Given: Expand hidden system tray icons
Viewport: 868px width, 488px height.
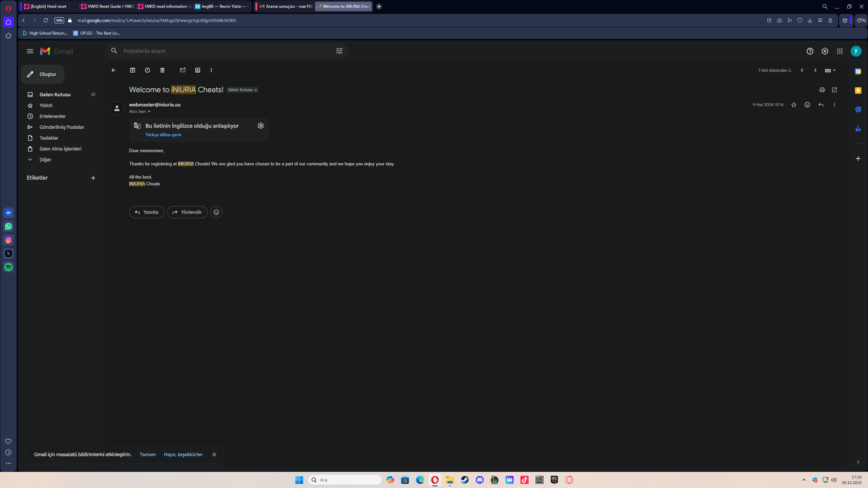Looking at the screenshot, I should (804, 480).
